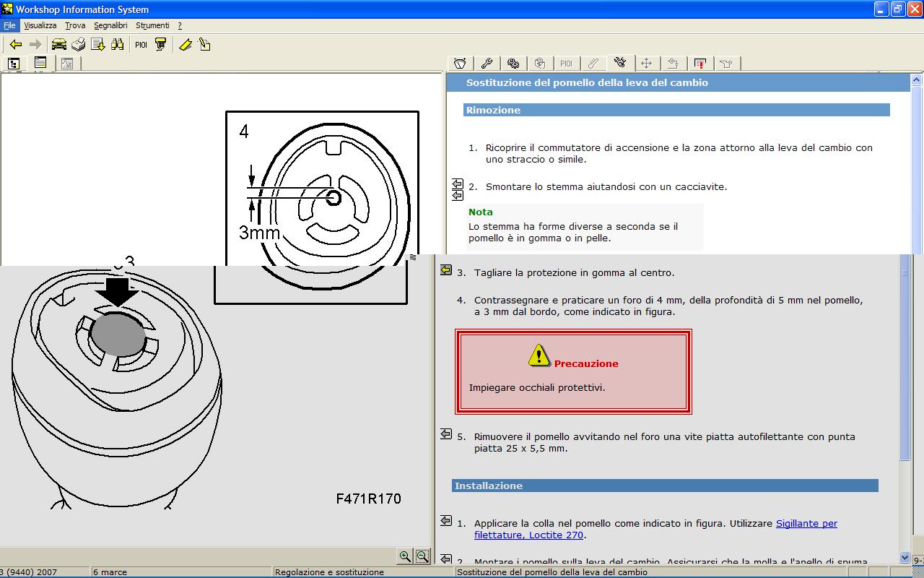This screenshot has height=578, width=924.
Task: Click 'Regolazione e sostituzione' in the status bar
Action: (x=329, y=572)
